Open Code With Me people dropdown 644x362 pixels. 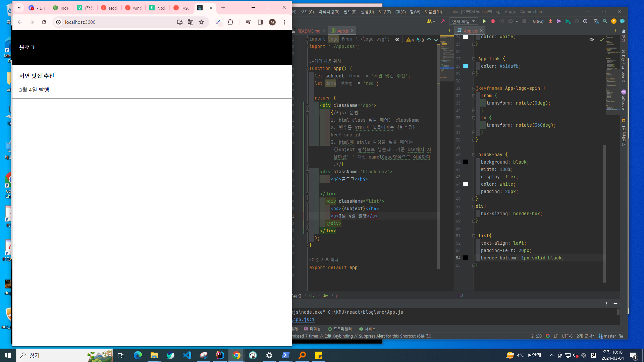431,21
